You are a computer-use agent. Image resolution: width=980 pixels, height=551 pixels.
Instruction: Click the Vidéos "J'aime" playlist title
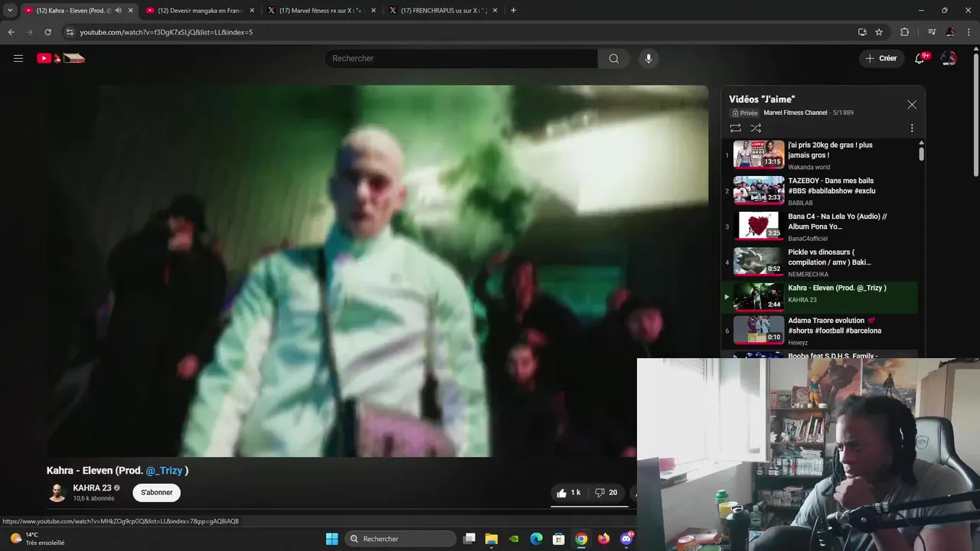click(x=762, y=99)
